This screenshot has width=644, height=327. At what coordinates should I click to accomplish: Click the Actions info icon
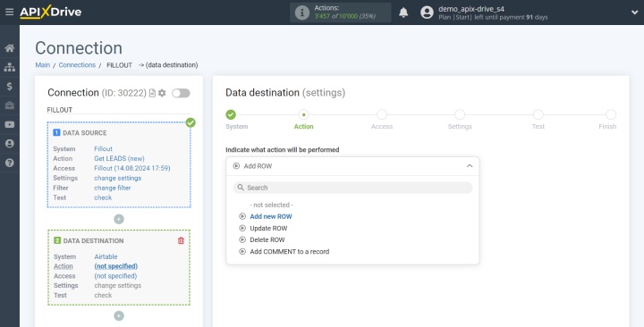coord(302,13)
